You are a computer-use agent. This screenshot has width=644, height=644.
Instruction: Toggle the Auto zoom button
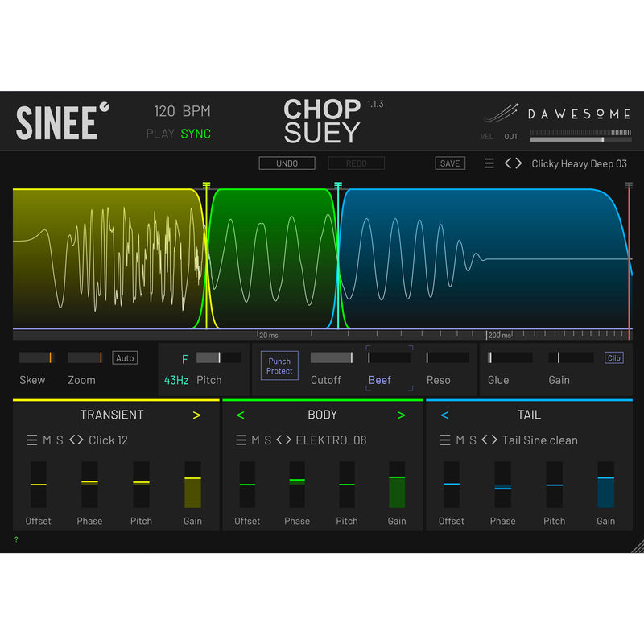tap(125, 358)
